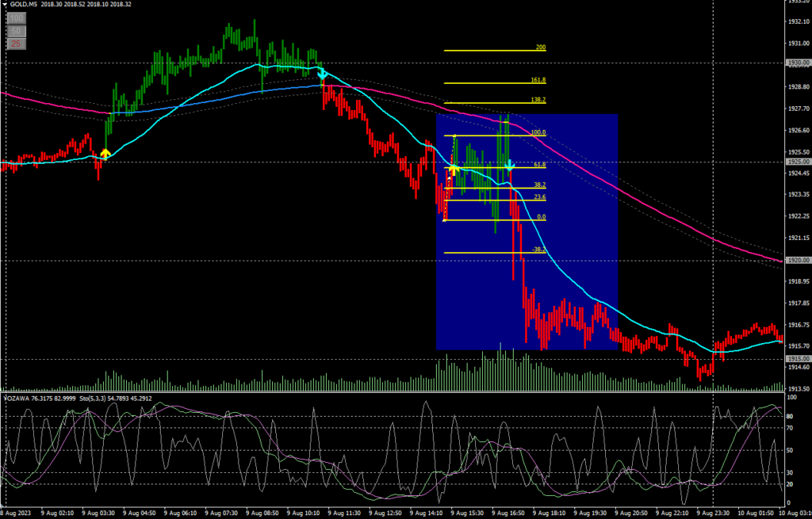Click the yellow up arrow near 03:30

(105, 153)
